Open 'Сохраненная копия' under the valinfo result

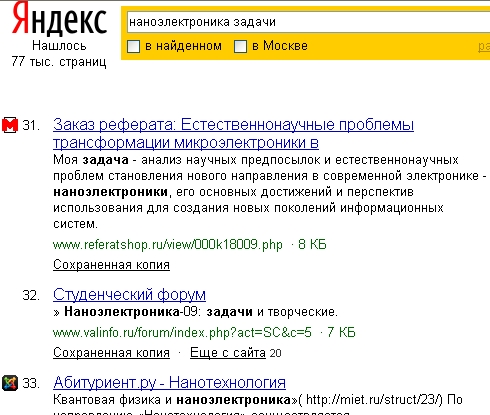pyautogui.click(x=111, y=352)
